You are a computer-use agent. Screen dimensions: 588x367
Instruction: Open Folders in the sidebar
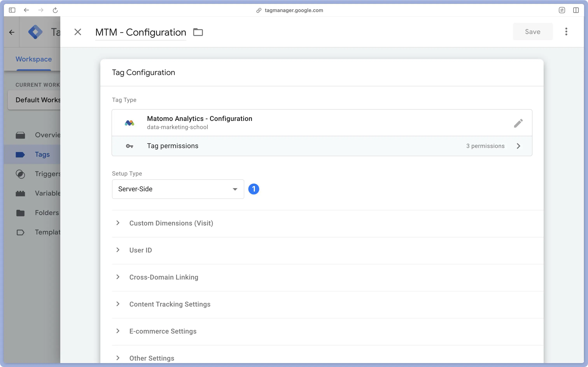[x=32, y=213]
